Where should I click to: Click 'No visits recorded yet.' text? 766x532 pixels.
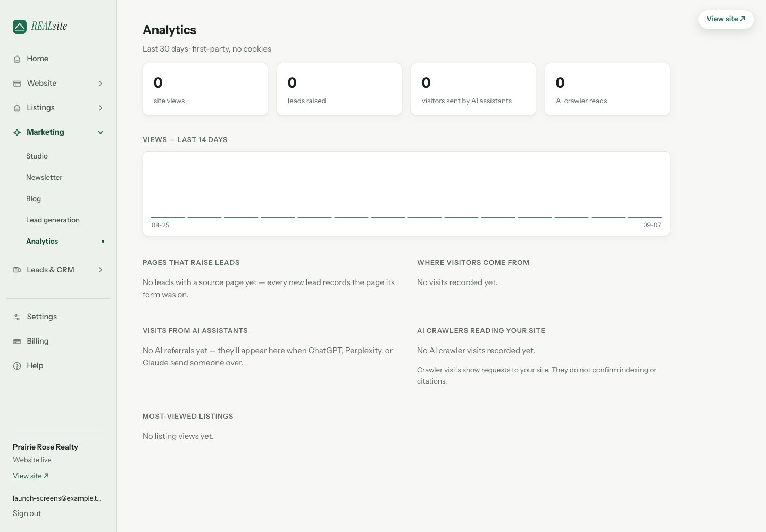coord(457,282)
